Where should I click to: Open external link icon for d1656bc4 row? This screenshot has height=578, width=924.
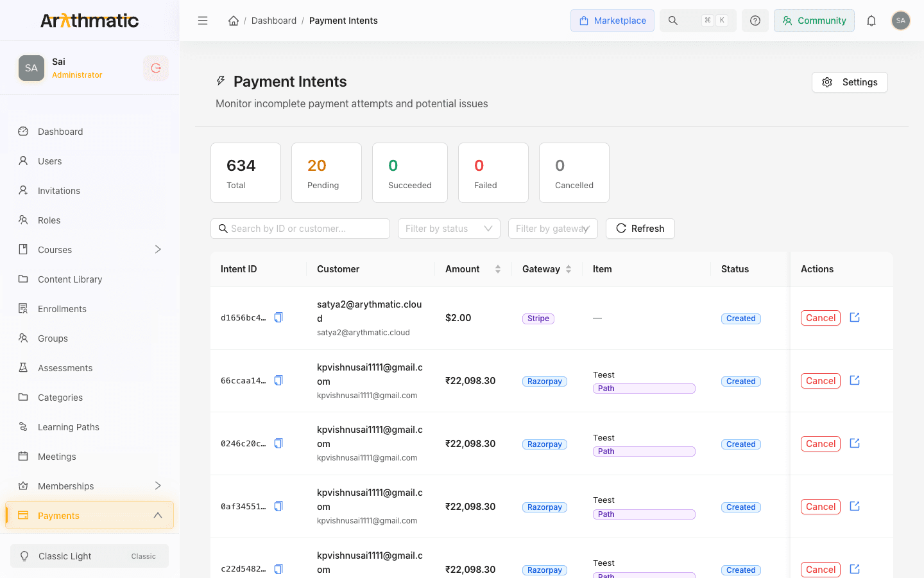[x=855, y=317]
